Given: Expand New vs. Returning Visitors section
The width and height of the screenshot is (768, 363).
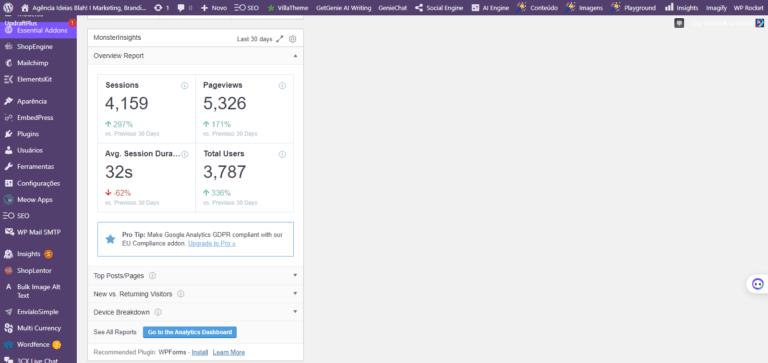Looking at the screenshot, I should (x=295, y=293).
